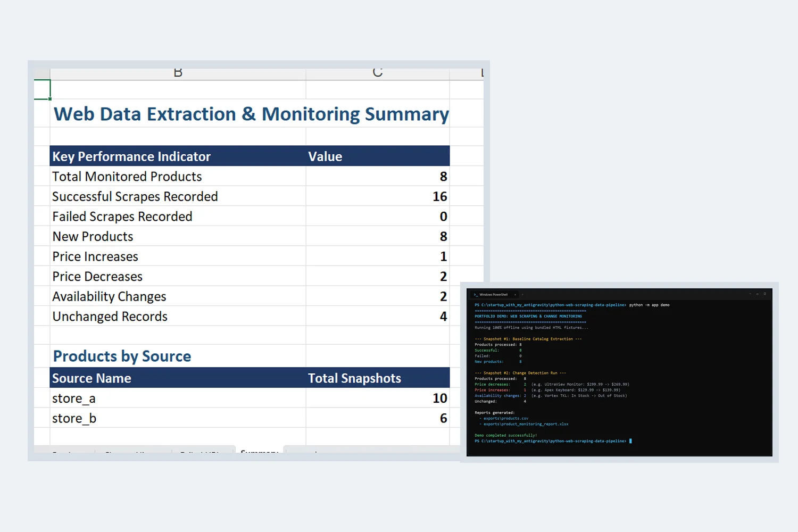This screenshot has height=532, width=798.
Task: Select value 1 for Price Increases
Action: (x=378, y=256)
